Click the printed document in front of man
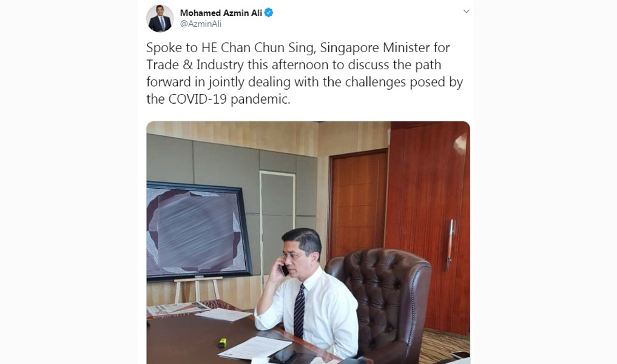 [255, 348]
